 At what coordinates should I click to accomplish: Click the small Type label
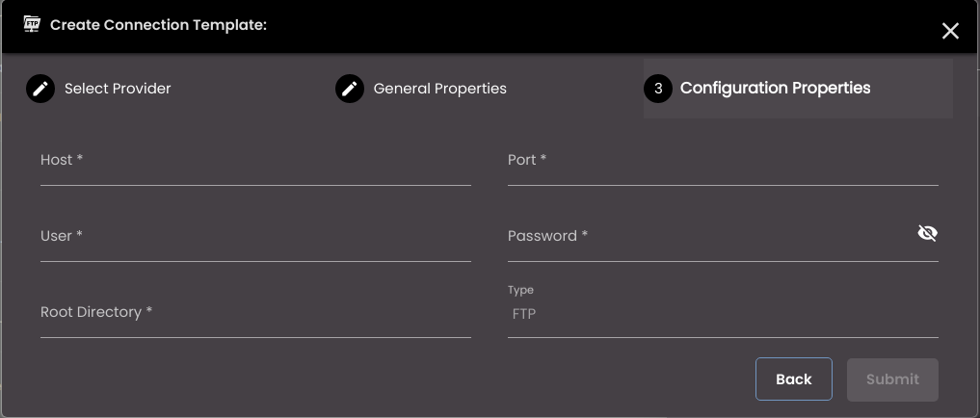pos(520,290)
